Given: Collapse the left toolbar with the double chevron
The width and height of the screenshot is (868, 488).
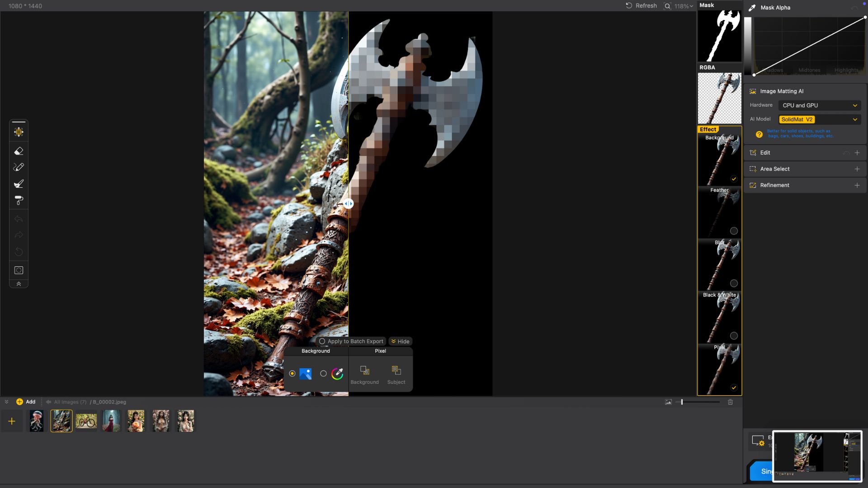Looking at the screenshot, I should (19, 284).
